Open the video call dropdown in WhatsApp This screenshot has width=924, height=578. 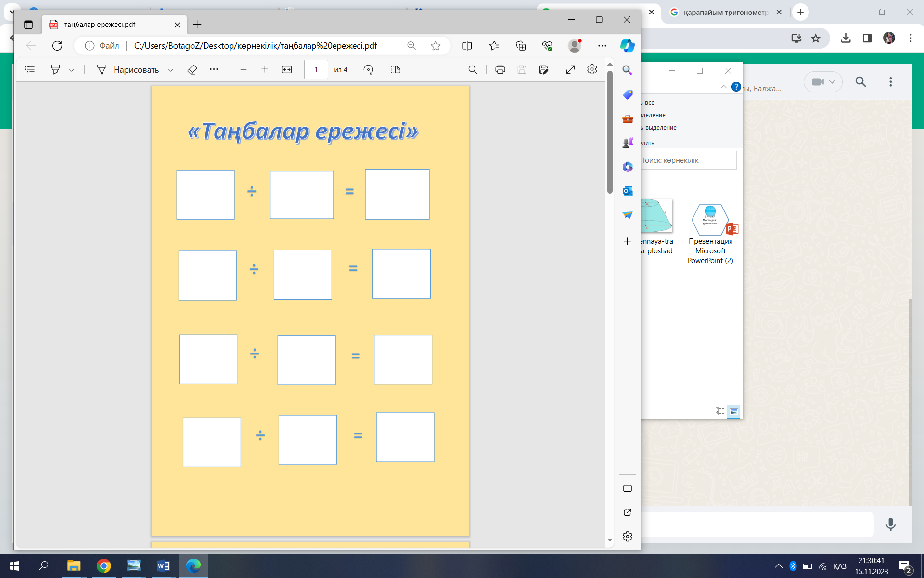823,82
